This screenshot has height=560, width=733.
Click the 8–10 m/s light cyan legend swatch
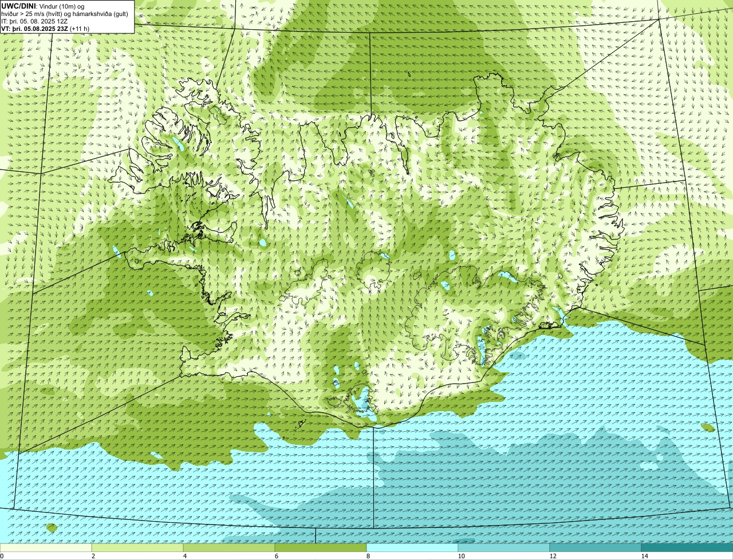pyautogui.click(x=412, y=547)
